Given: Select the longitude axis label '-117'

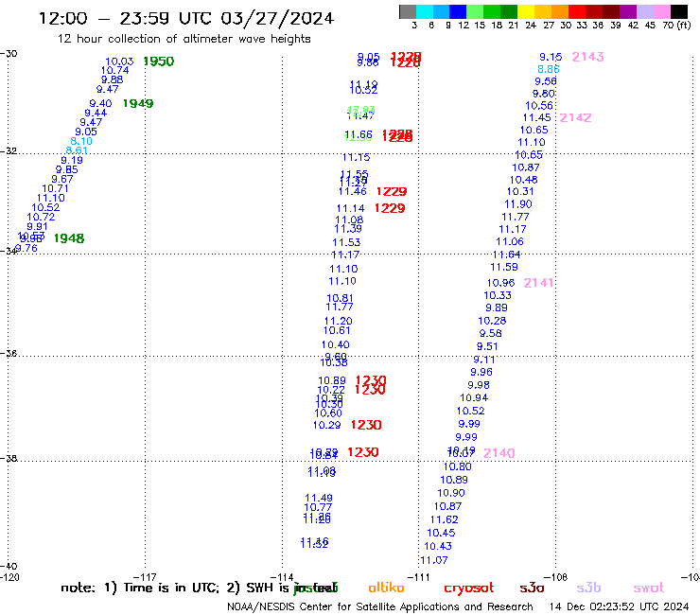Looking at the screenshot, I should tap(146, 577).
